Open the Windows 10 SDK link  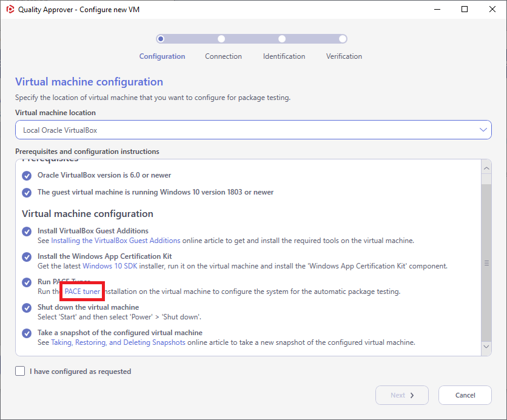[110, 266]
